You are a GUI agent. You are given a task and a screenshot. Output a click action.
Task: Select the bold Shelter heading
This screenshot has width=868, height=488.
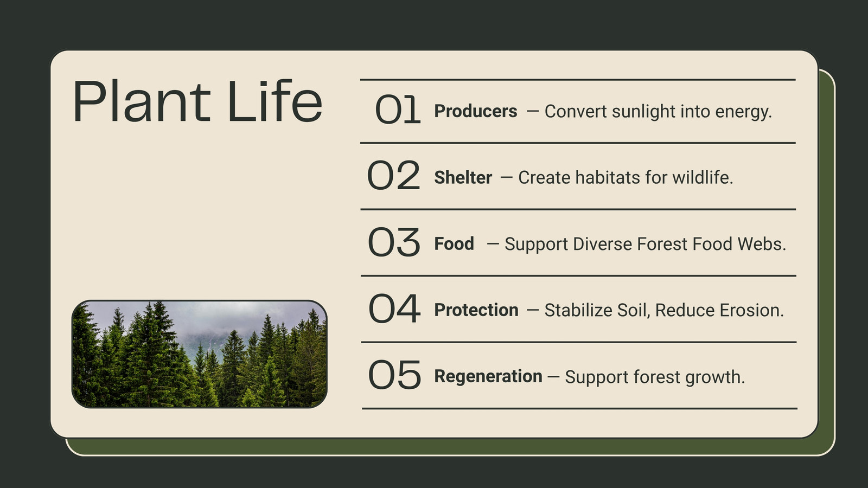click(x=463, y=177)
